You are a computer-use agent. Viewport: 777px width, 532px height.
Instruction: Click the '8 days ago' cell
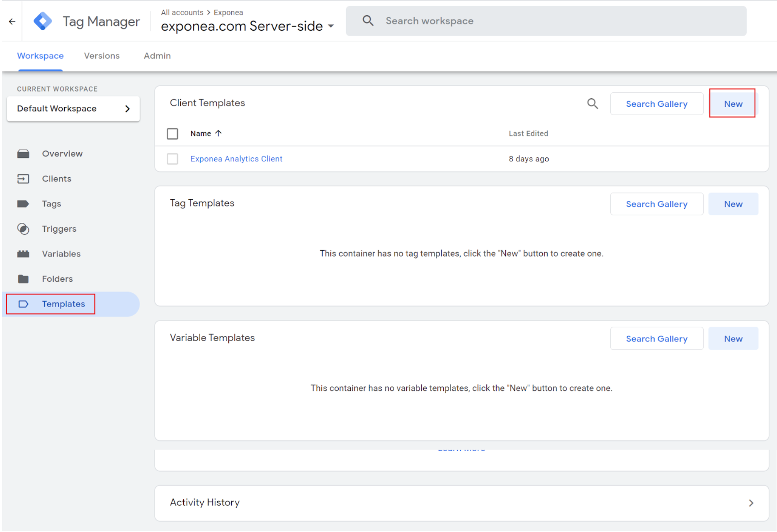(529, 159)
